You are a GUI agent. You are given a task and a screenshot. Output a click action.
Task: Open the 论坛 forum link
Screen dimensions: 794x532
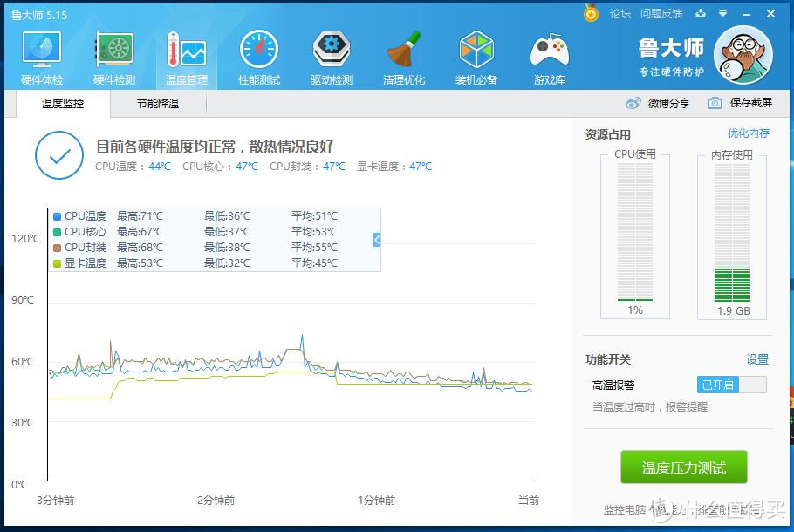[x=620, y=14]
